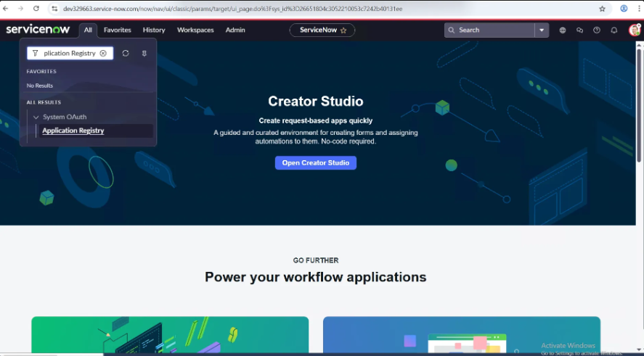Click the Creator Studio heading

pyautogui.click(x=315, y=102)
